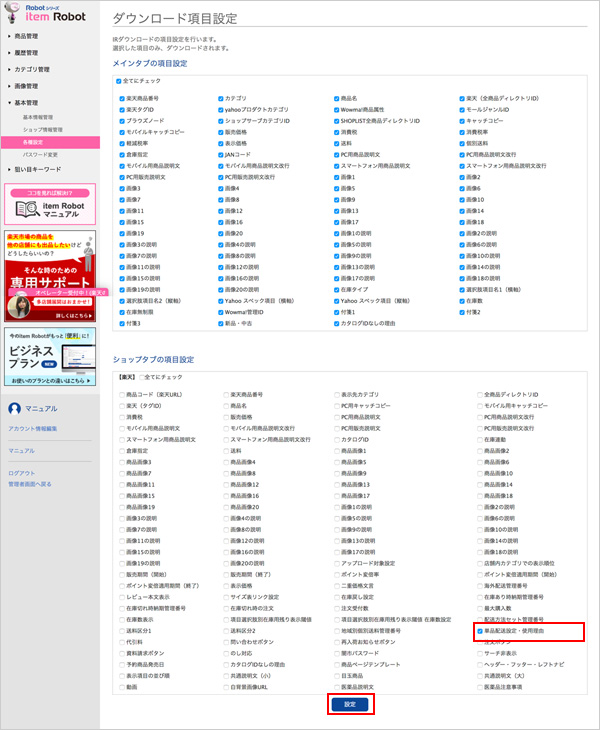Screen dimensions: 600x730
Task: Select 各種設定 menu item
Action: (32, 142)
